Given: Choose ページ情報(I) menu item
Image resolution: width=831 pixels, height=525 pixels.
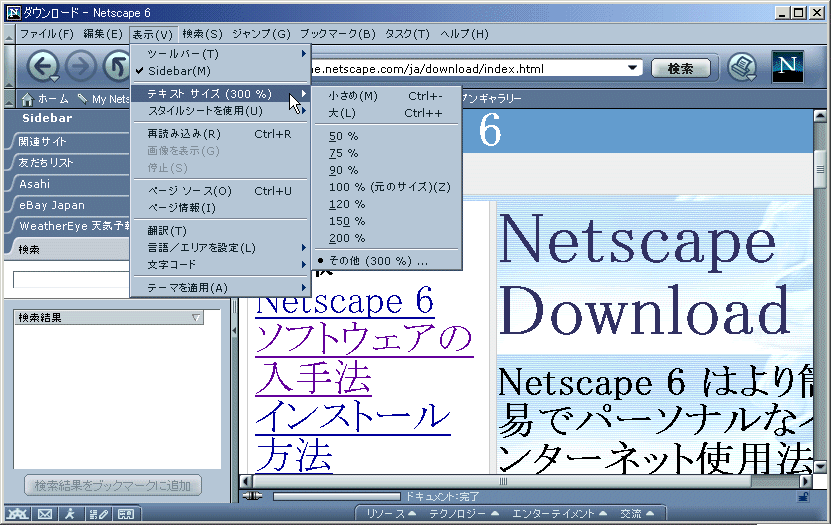Looking at the screenshot, I should click(220, 208).
